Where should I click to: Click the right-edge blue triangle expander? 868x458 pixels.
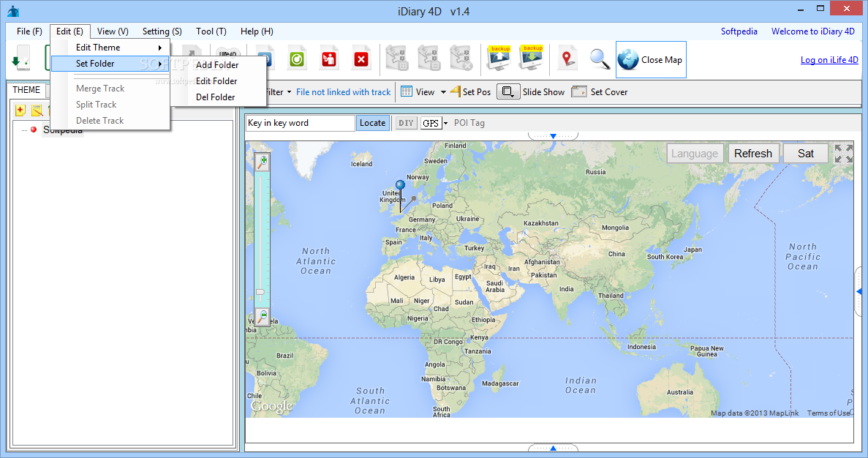click(858, 291)
